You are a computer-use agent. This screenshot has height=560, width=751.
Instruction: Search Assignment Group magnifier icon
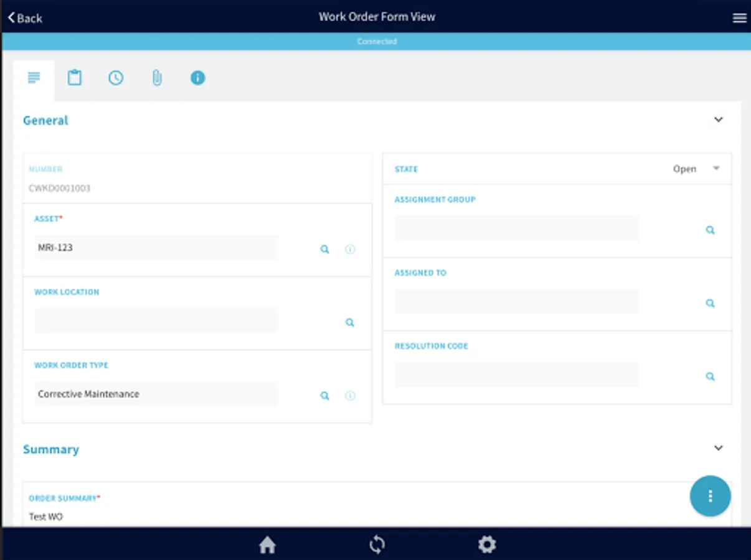point(710,230)
